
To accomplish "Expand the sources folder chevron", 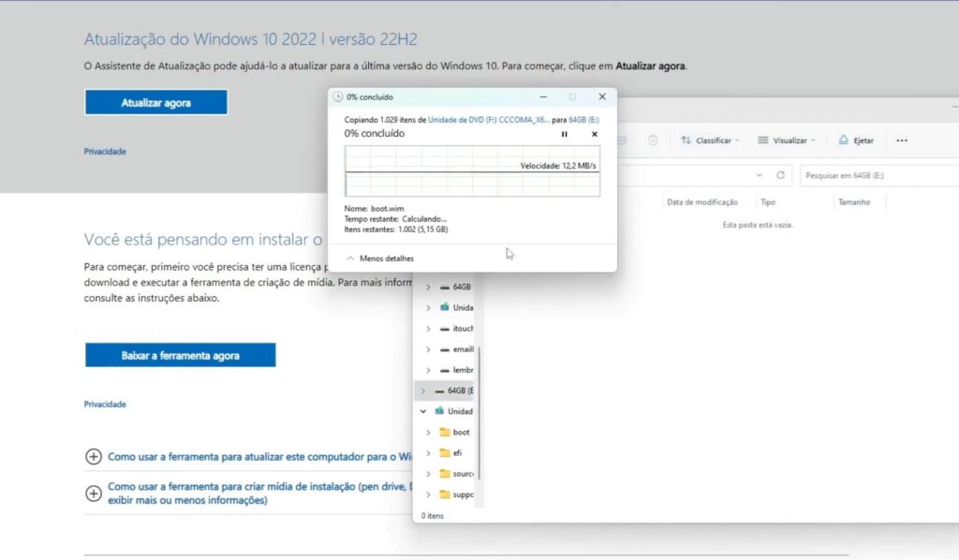I will click(x=428, y=474).
